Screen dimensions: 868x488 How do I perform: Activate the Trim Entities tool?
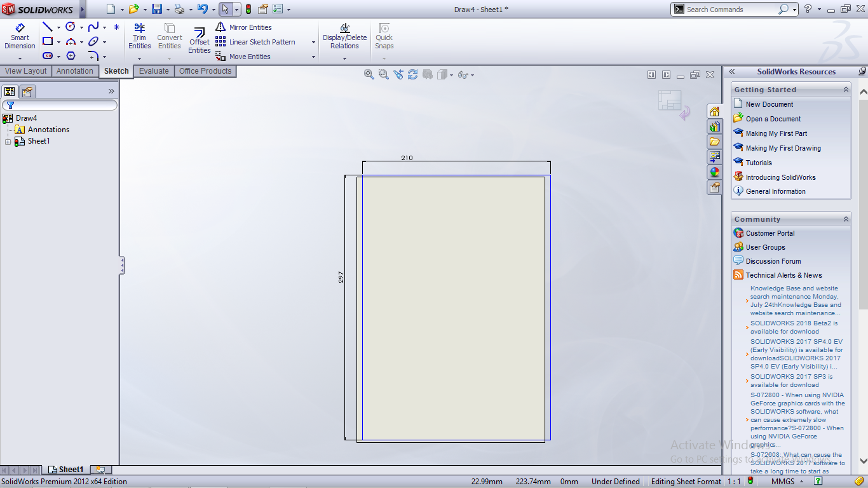click(139, 37)
